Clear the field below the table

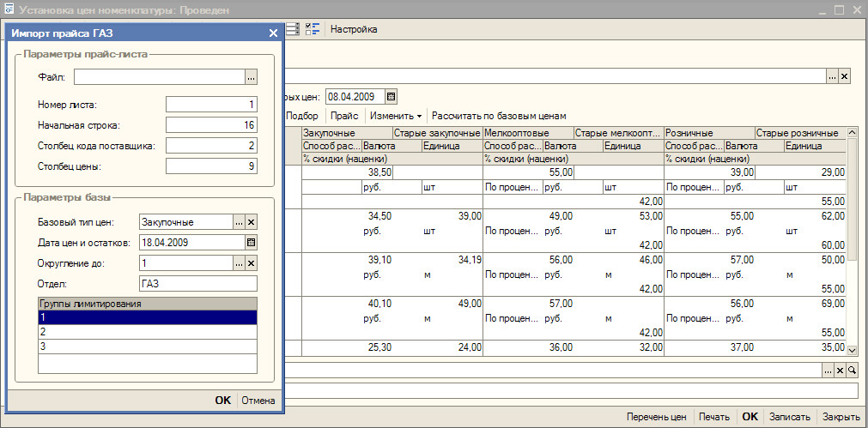coord(839,371)
